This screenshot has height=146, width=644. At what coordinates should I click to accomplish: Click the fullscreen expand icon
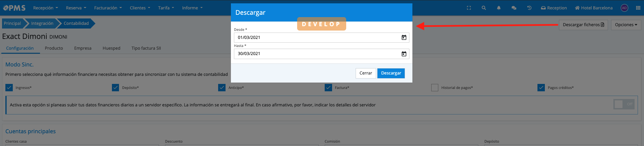point(469,8)
